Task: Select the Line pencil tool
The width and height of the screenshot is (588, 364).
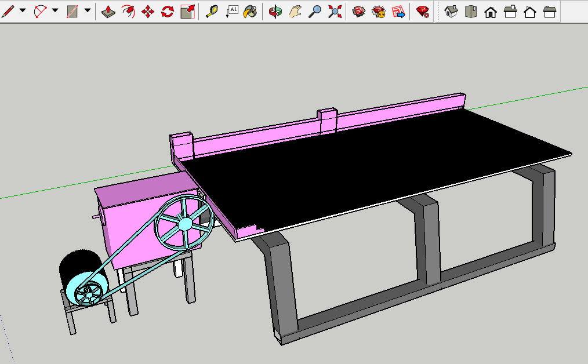Action: coord(8,10)
